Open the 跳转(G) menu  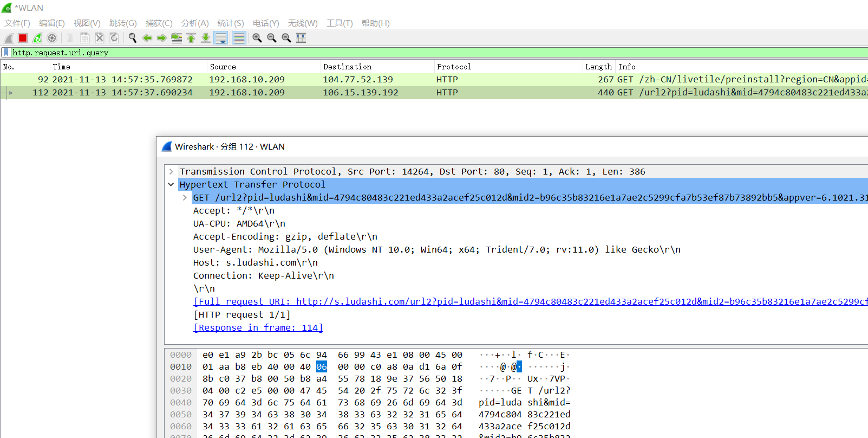123,23
